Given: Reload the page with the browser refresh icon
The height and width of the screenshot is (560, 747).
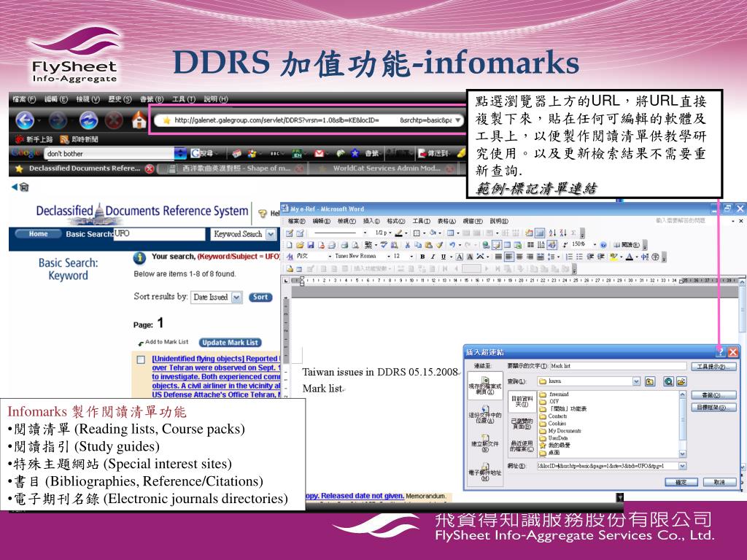Looking at the screenshot, I should (88, 120).
